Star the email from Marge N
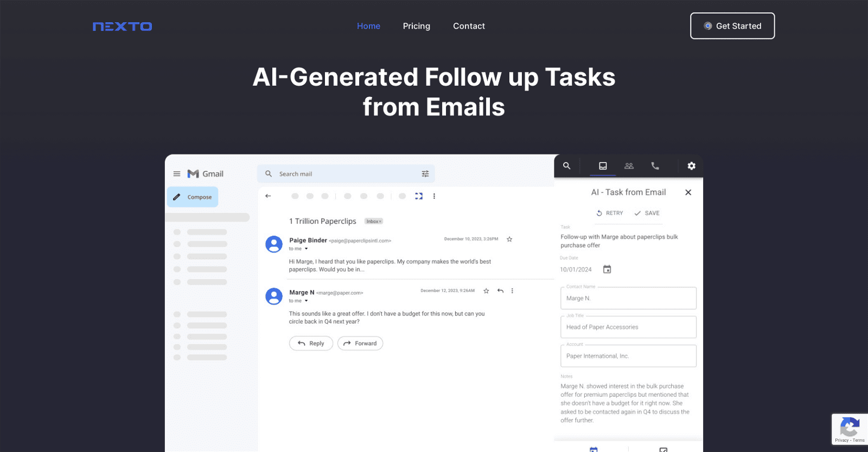 486,291
